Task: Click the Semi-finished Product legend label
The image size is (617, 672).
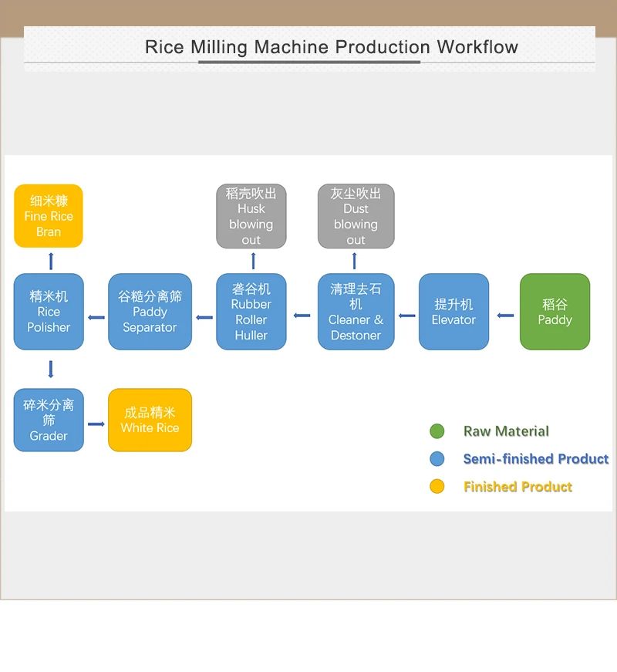Action: (536, 459)
